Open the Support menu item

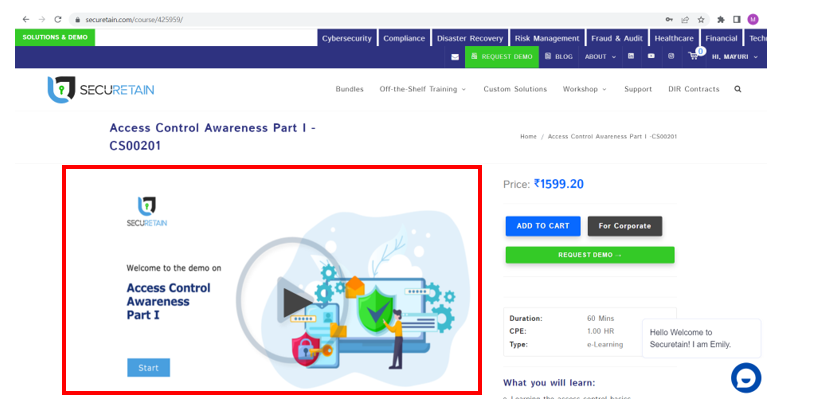pos(638,89)
